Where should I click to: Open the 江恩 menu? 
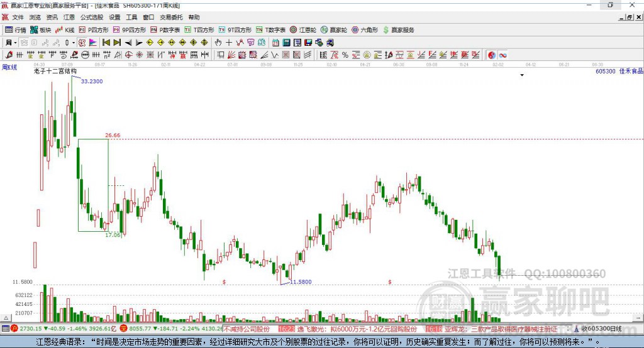tap(69, 17)
